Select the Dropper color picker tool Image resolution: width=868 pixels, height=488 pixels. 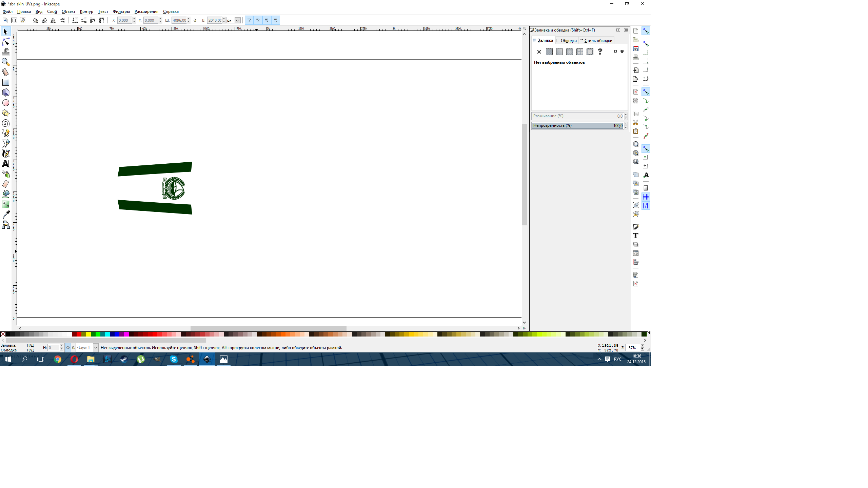click(5, 215)
